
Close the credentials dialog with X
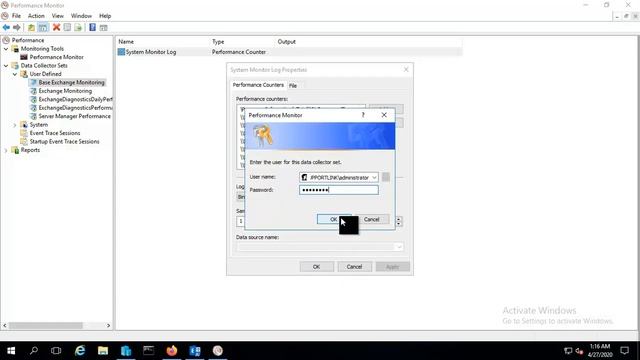384,115
